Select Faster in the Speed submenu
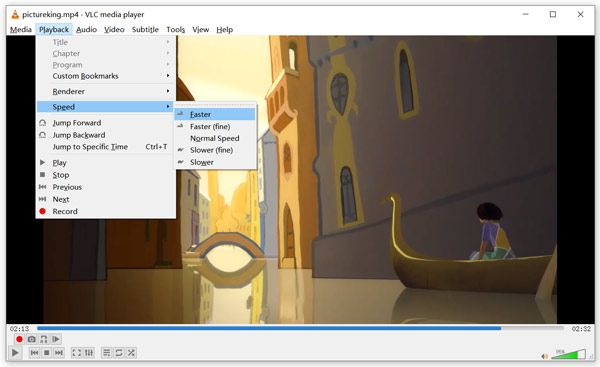Screen dimensions: 600x367 215,114
